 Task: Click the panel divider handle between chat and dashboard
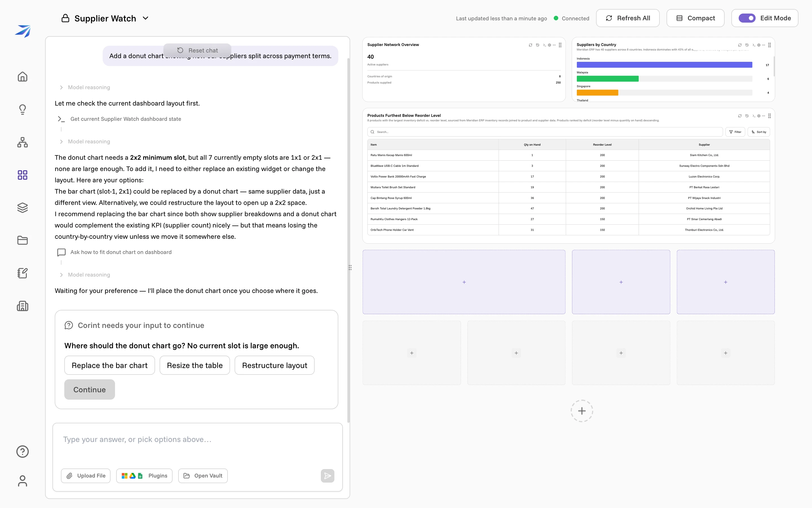(x=350, y=268)
